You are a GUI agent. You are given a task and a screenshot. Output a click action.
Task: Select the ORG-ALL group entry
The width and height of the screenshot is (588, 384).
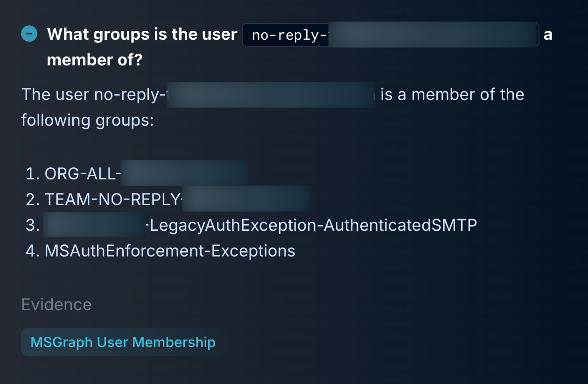pyautogui.click(x=147, y=174)
